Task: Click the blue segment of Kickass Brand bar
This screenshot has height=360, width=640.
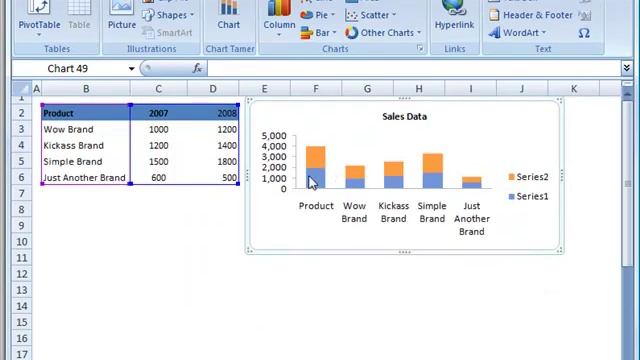Action: pyautogui.click(x=394, y=182)
